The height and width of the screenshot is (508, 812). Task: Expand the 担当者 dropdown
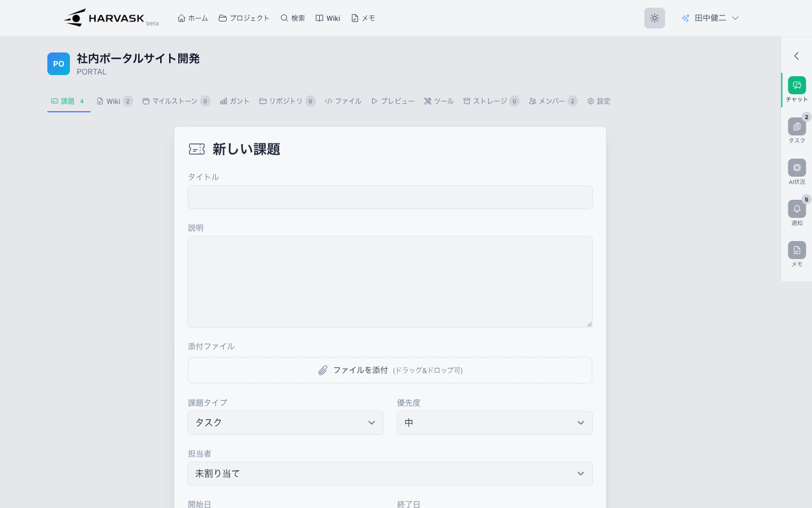click(x=390, y=474)
